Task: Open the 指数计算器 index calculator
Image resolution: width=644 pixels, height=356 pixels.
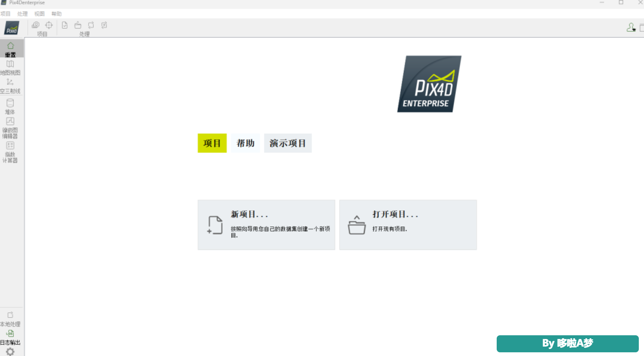Action: click(x=10, y=152)
